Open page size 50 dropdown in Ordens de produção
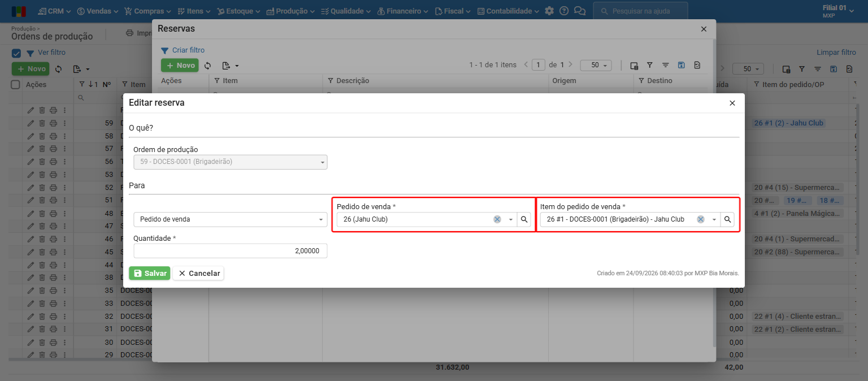Image resolution: width=868 pixels, height=381 pixels. (748, 69)
